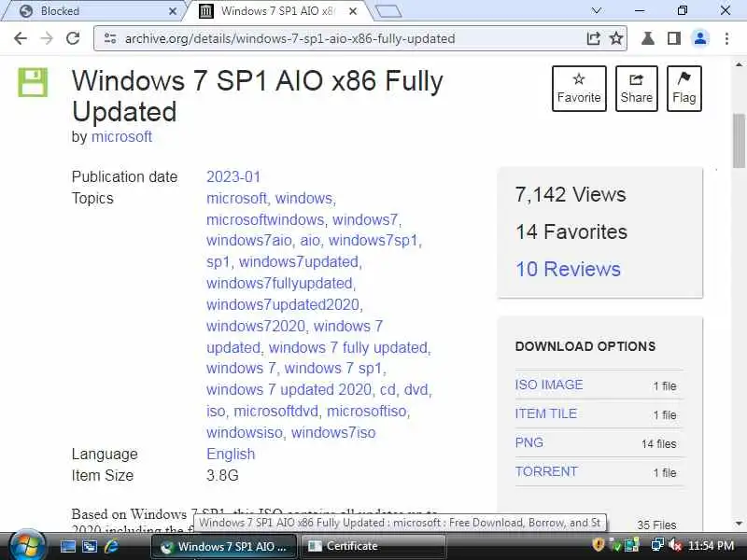Click the page vertical scrollbar thumb
The height and width of the screenshot is (560, 747).
pyautogui.click(x=739, y=141)
